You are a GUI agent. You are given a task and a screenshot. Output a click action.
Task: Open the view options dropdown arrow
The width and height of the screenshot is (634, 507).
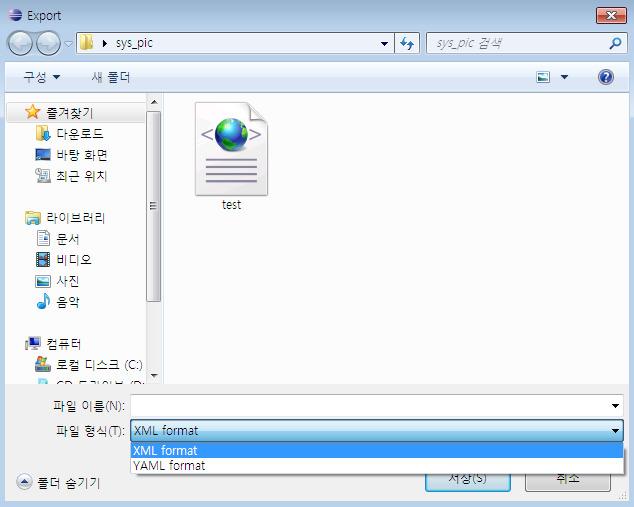pos(564,77)
